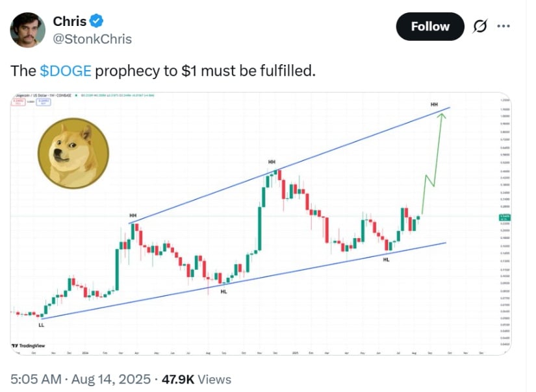Click the HH label at December peak

tap(272, 162)
